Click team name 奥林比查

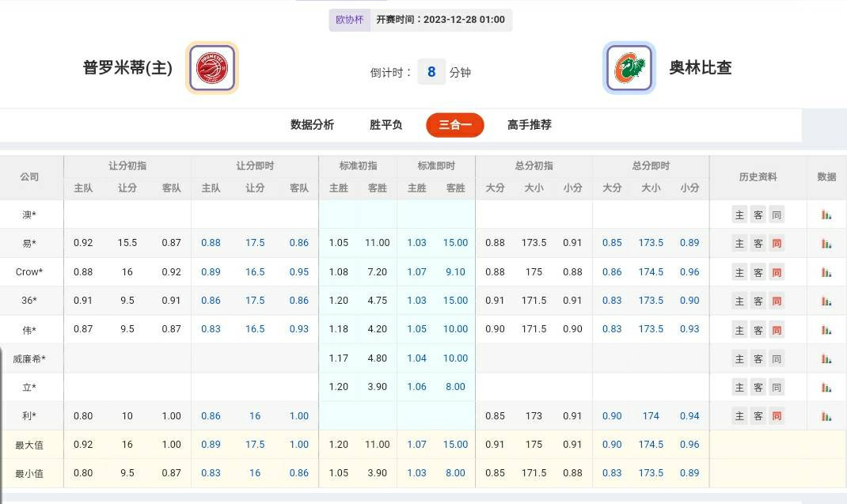coord(701,67)
